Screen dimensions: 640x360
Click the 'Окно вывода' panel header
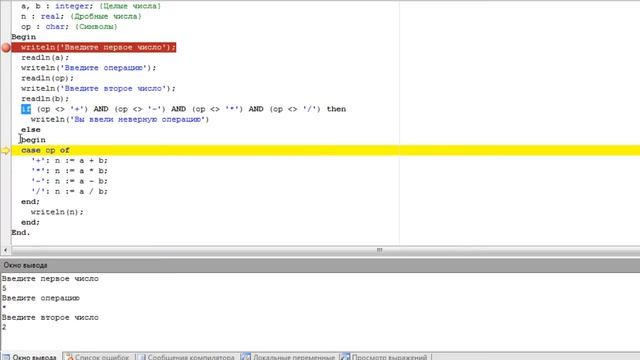[320, 265]
